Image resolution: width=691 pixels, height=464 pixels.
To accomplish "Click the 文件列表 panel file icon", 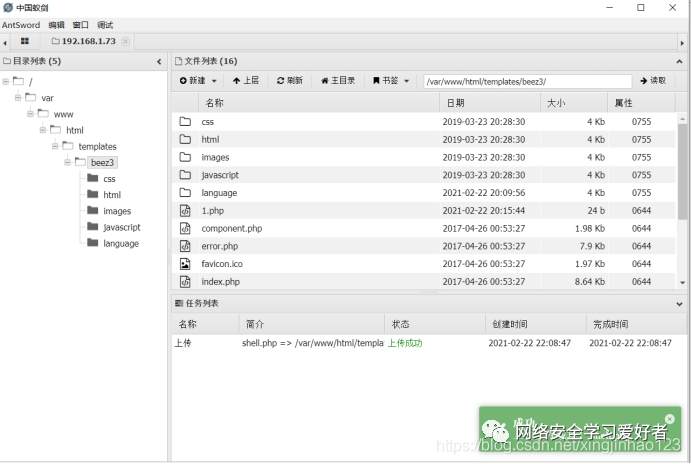I will (x=178, y=61).
